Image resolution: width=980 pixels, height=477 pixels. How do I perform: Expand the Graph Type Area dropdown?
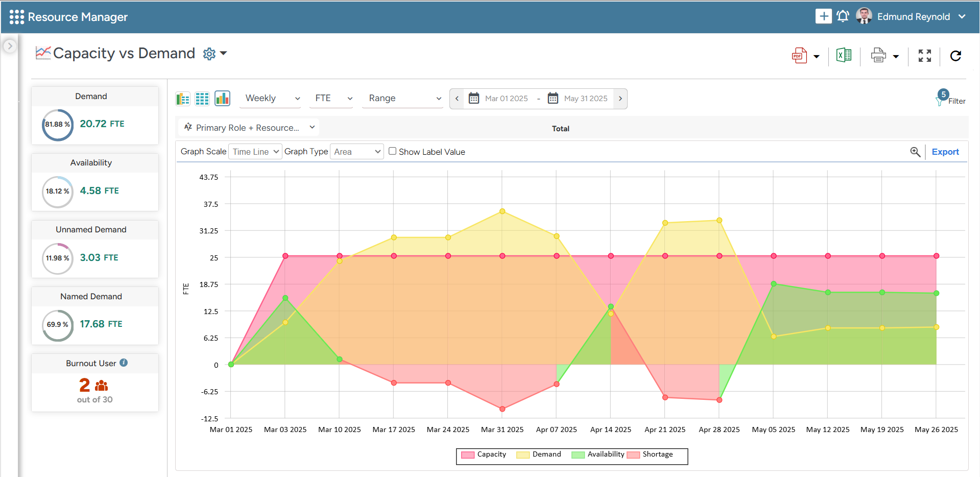(x=356, y=152)
